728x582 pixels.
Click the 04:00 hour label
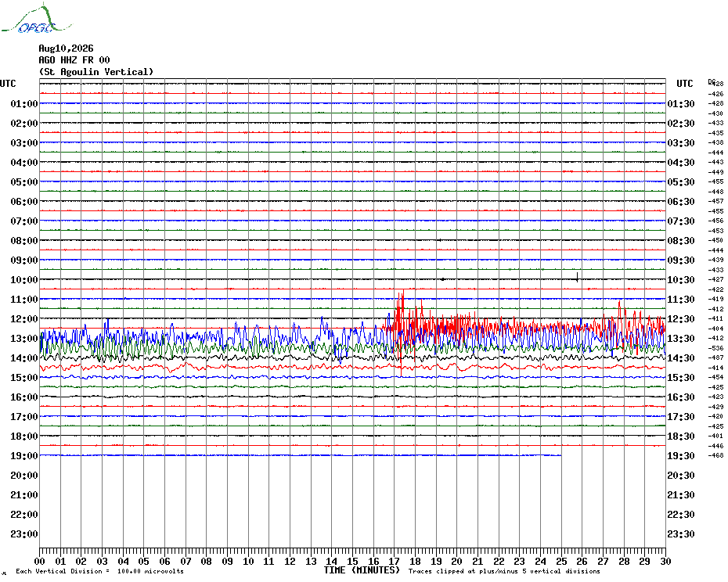[24, 163]
